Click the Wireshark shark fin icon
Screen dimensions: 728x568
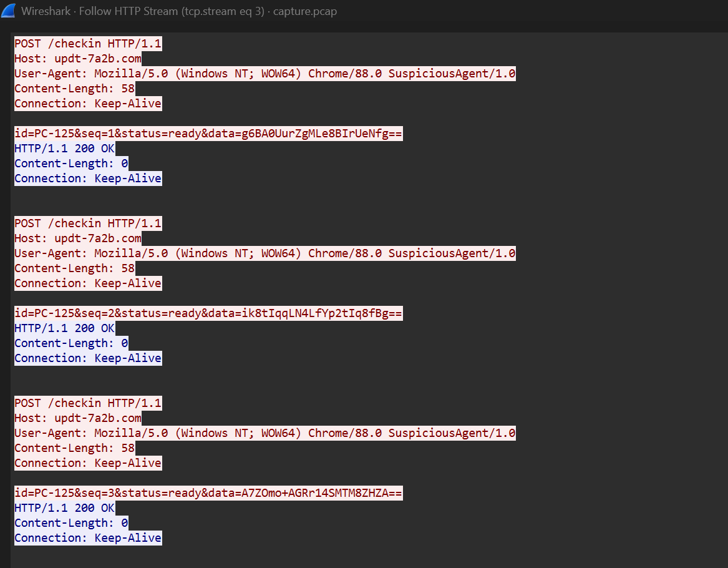[x=9, y=11]
